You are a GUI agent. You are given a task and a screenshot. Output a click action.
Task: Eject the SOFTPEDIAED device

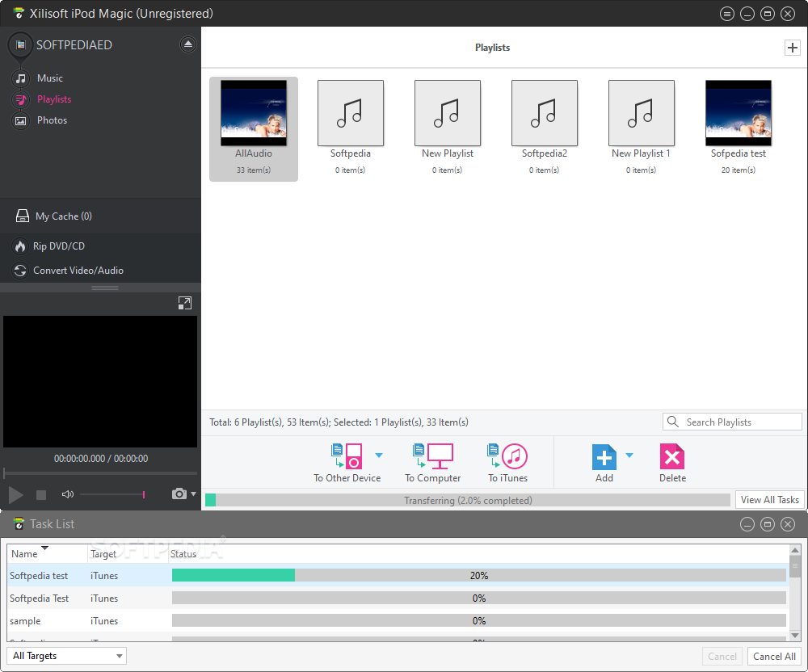(x=188, y=44)
